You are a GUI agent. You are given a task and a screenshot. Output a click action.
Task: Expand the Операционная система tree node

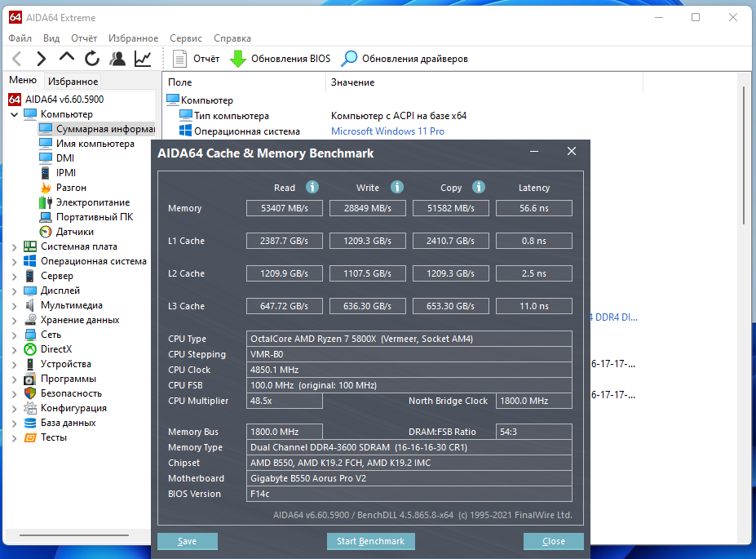(x=15, y=261)
